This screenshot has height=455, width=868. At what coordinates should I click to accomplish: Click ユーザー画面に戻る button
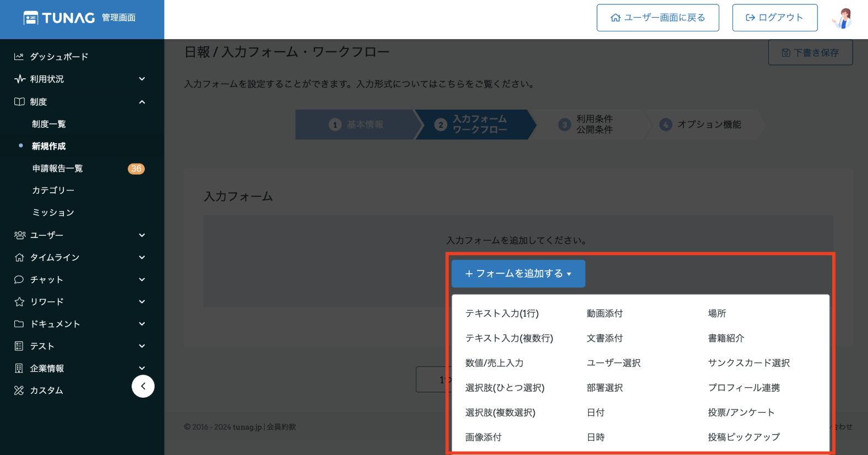coord(658,18)
